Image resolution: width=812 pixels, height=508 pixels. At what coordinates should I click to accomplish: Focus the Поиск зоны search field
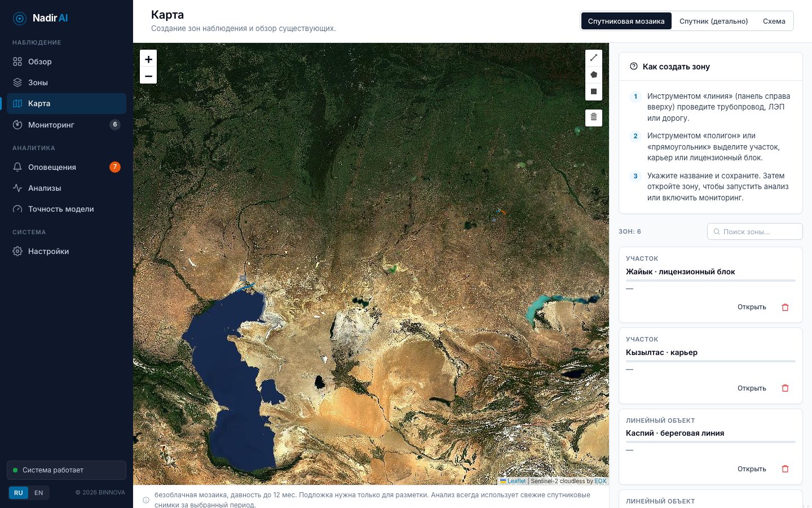(755, 231)
